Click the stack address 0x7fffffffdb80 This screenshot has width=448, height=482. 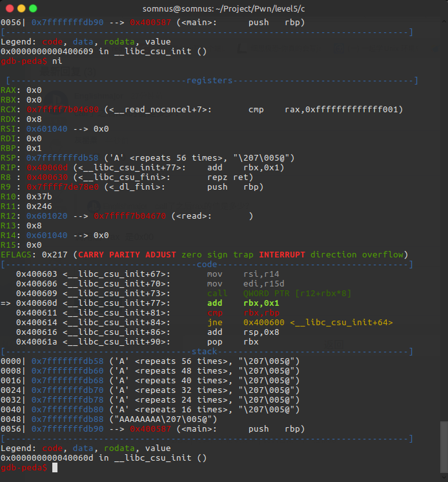pyautogui.click(x=67, y=410)
